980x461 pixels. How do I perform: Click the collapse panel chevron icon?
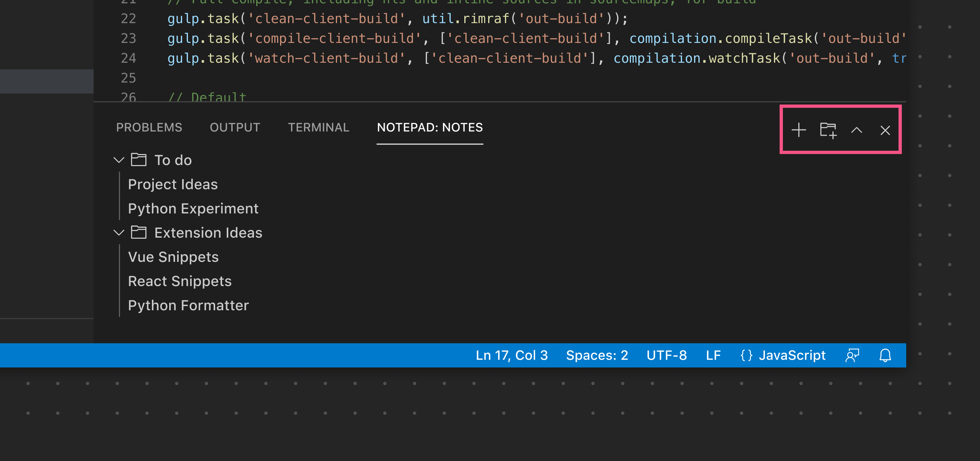857,129
